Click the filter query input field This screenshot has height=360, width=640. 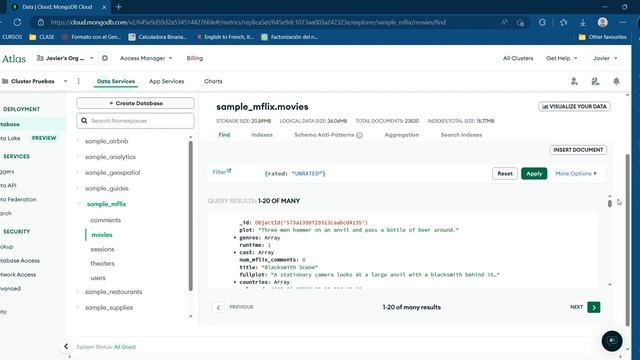coord(376,173)
